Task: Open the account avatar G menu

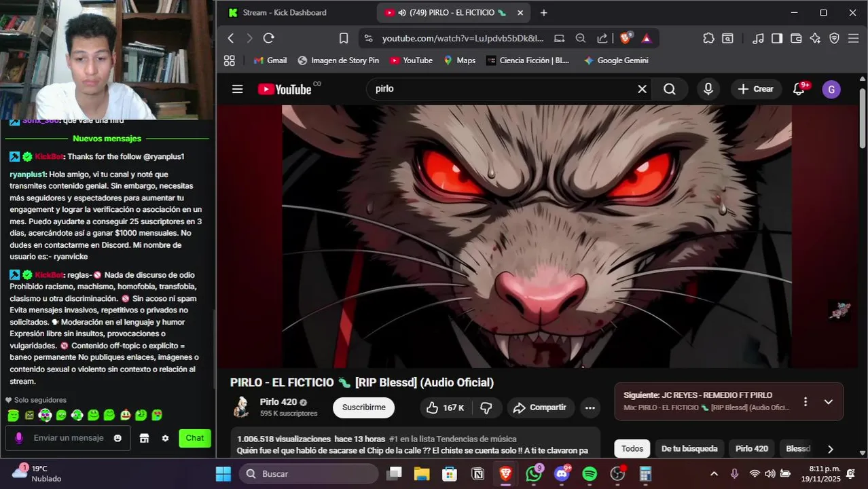Action: pos(831,89)
